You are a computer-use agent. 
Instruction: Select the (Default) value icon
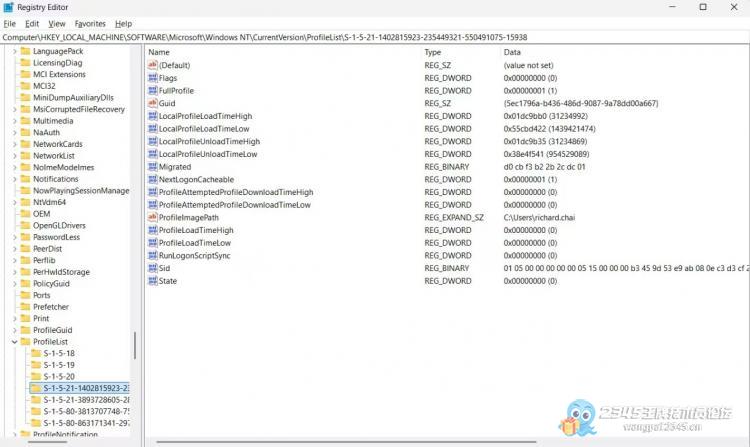pos(153,65)
